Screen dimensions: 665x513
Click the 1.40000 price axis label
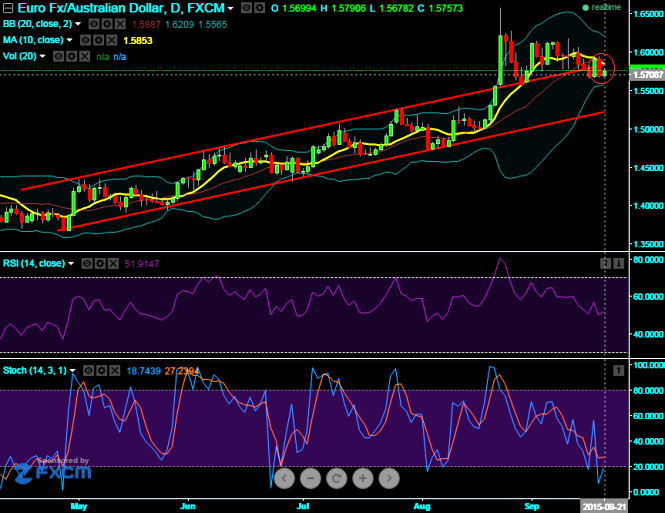click(x=648, y=206)
